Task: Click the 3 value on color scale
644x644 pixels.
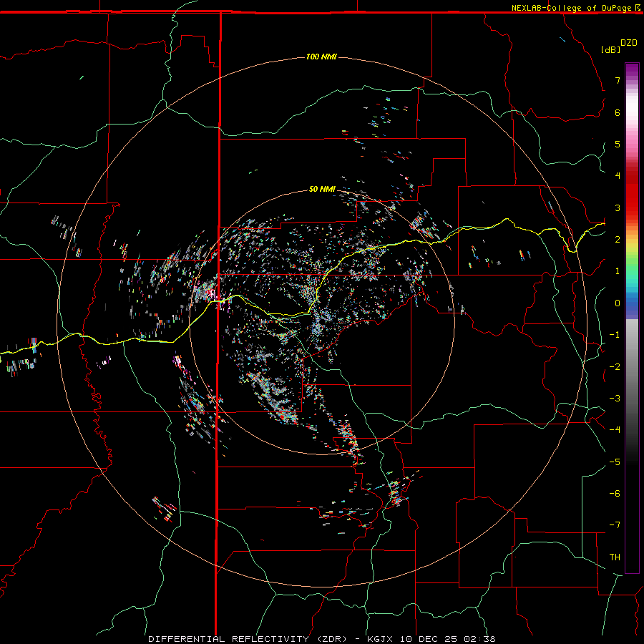Action: pos(618,208)
